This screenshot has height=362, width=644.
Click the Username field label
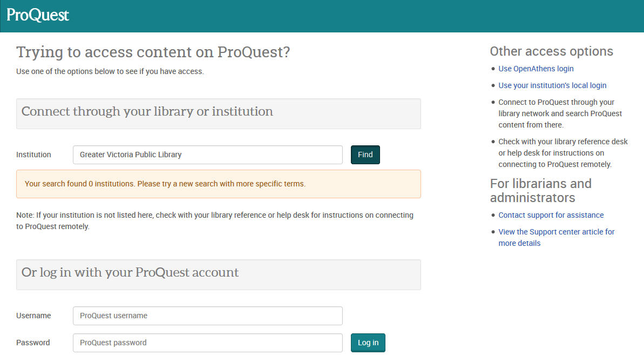click(33, 316)
